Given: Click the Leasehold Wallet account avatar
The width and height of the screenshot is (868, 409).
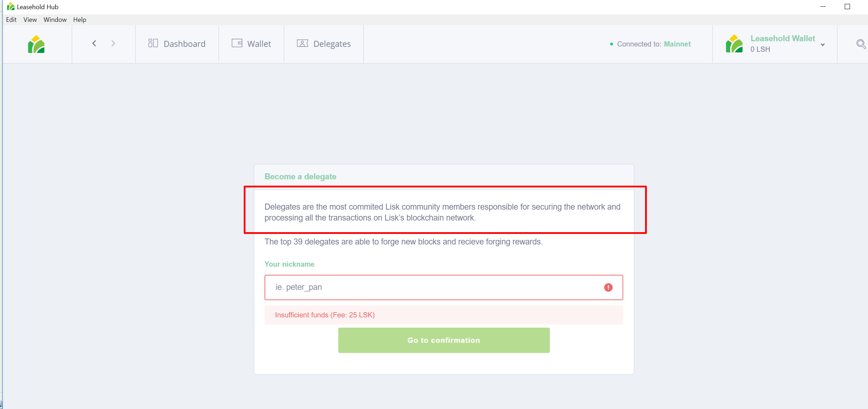Looking at the screenshot, I should [x=734, y=44].
